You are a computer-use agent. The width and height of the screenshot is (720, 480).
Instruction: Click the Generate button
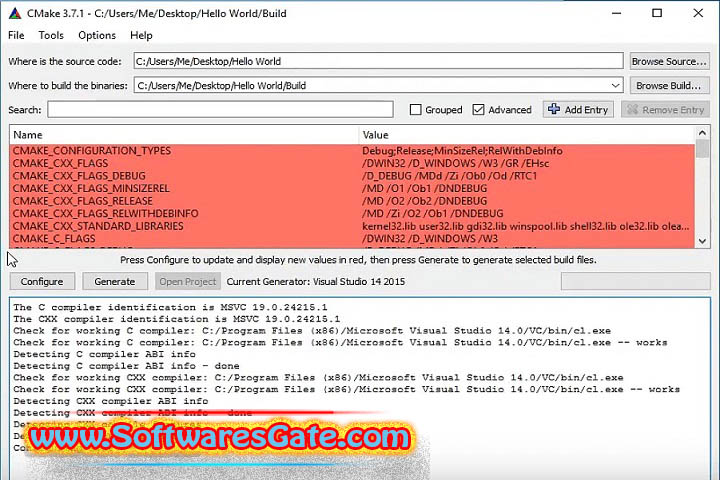pos(115,282)
